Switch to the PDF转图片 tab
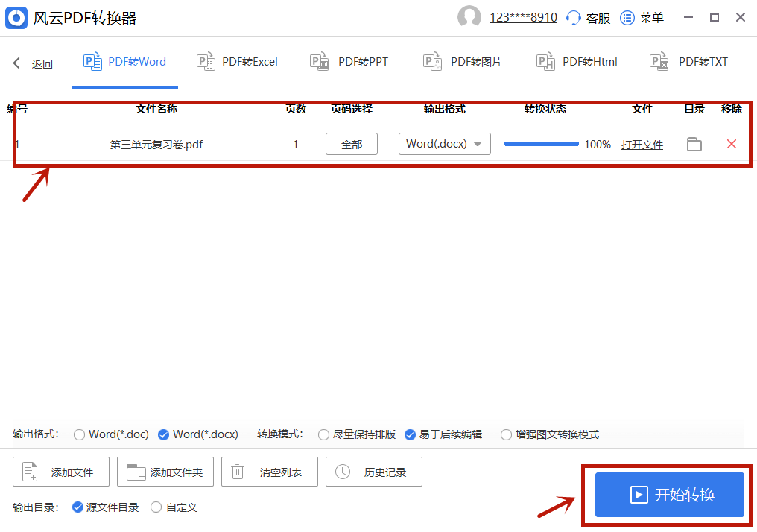Image resolution: width=757 pixels, height=532 pixels. (462, 62)
